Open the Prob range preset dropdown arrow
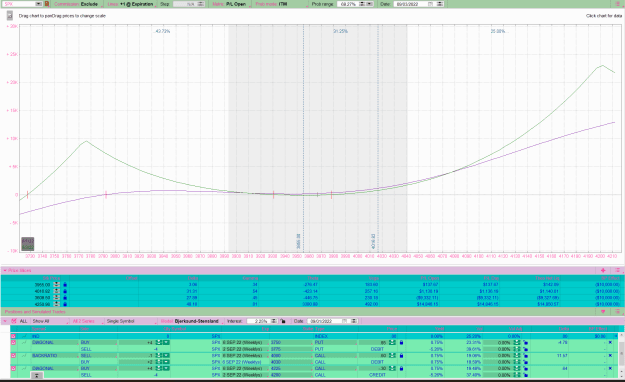Viewport: 625px width, 382px height. click(x=369, y=4)
